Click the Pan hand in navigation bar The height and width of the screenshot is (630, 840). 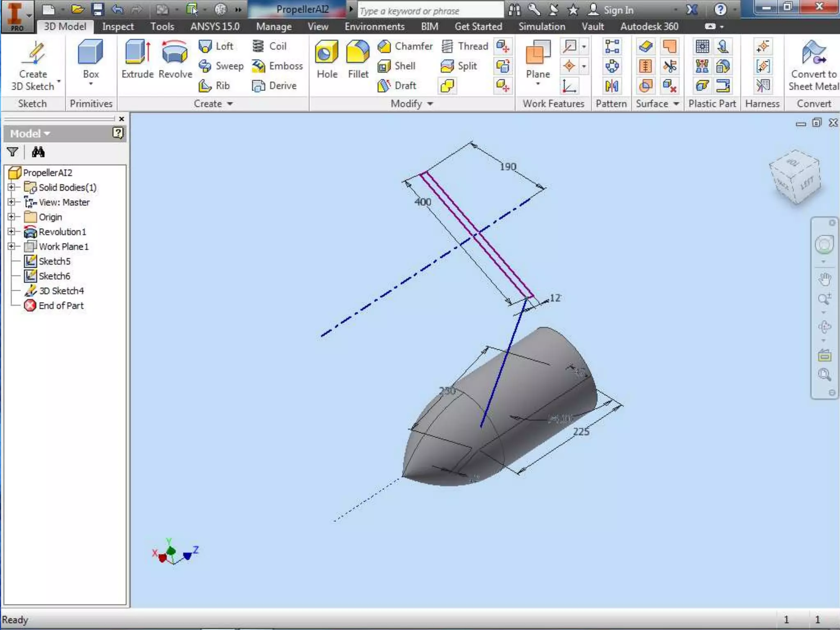(x=824, y=279)
